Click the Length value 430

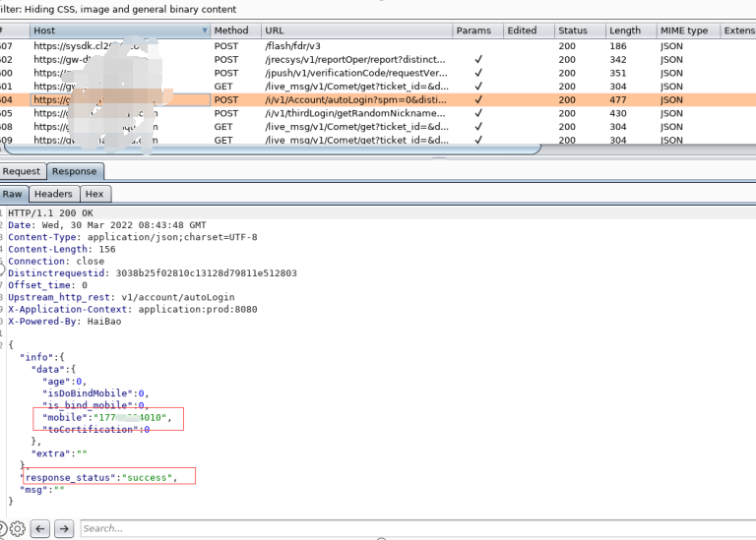point(617,113)
